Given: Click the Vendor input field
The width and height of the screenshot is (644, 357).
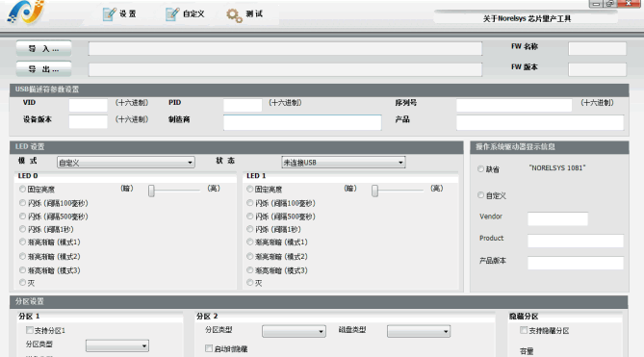Looking at the screenshot, I should click(557, 218).
